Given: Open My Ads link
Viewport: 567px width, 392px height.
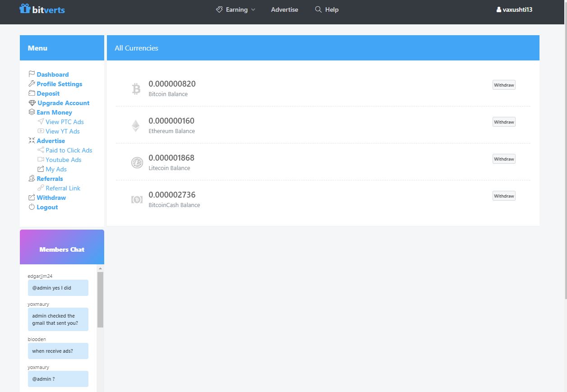Looking at the screenshot, I should pos(56,169).
